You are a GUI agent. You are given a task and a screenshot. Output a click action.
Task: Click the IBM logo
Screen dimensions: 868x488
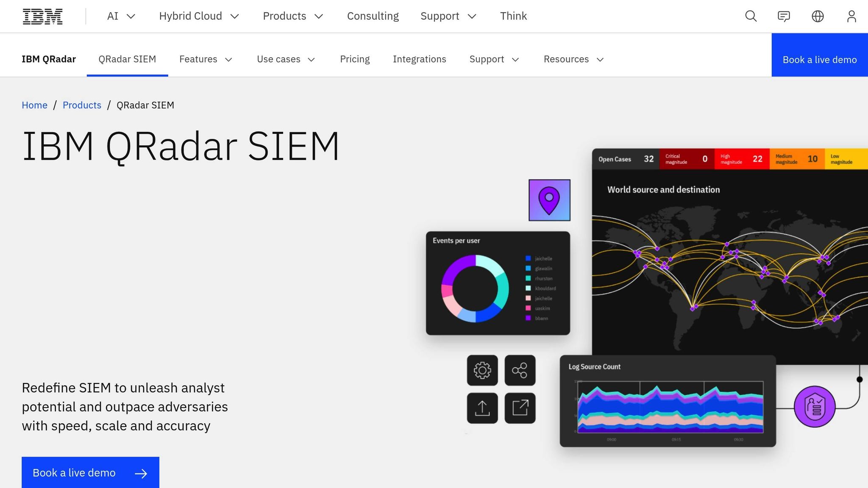(42, 16)
